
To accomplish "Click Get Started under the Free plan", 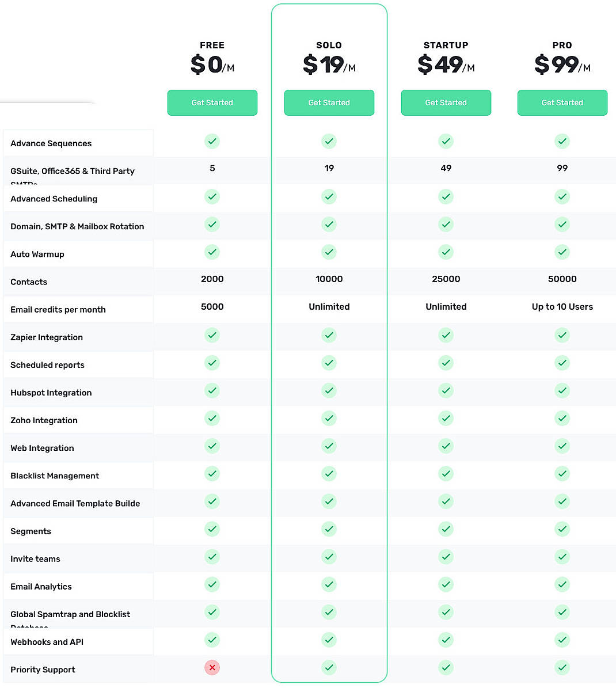I will pos(212,102).
